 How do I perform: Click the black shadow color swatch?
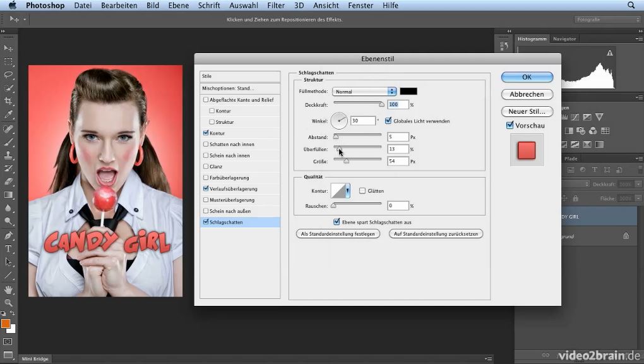click(408, 91)
